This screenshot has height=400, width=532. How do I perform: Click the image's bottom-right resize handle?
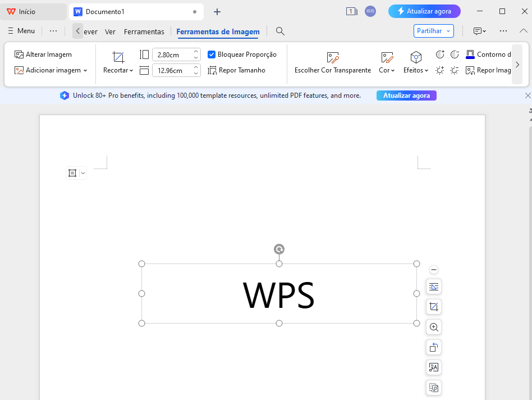click(x=416, y=323)
